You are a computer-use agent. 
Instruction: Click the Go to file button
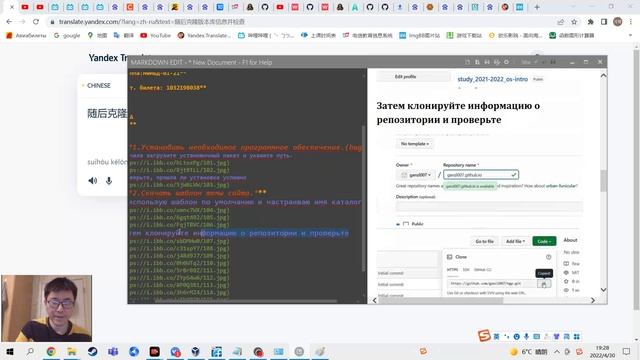pos(484,241)
